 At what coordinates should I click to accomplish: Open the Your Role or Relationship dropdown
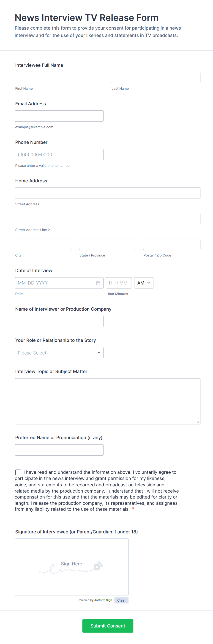[x=59, y=352]
